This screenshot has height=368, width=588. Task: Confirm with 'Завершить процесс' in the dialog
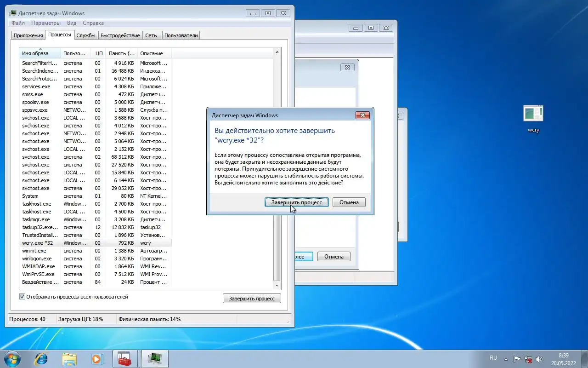[x=297, y=202]
